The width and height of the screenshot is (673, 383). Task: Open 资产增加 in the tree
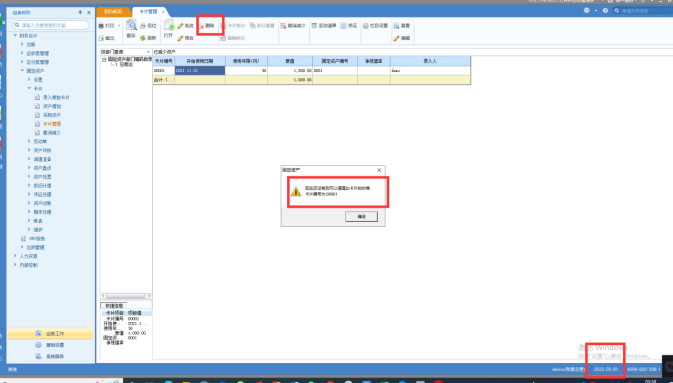(x=52, y=106)
